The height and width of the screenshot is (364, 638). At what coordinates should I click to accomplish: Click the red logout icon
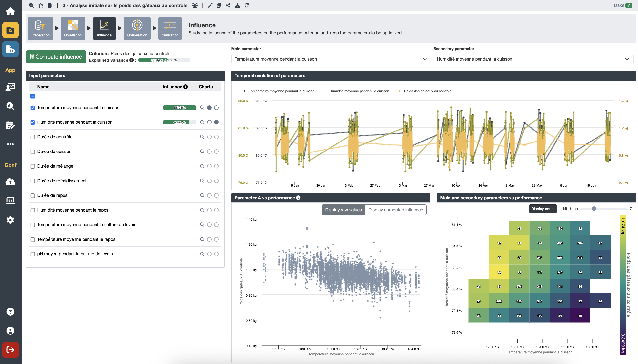tap(10, 350)
